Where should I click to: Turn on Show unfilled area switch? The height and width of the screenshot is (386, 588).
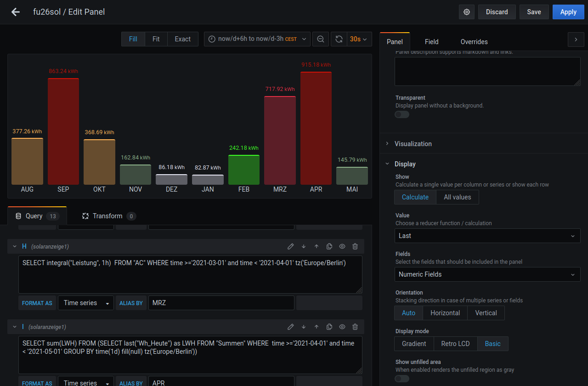point(402,379)
